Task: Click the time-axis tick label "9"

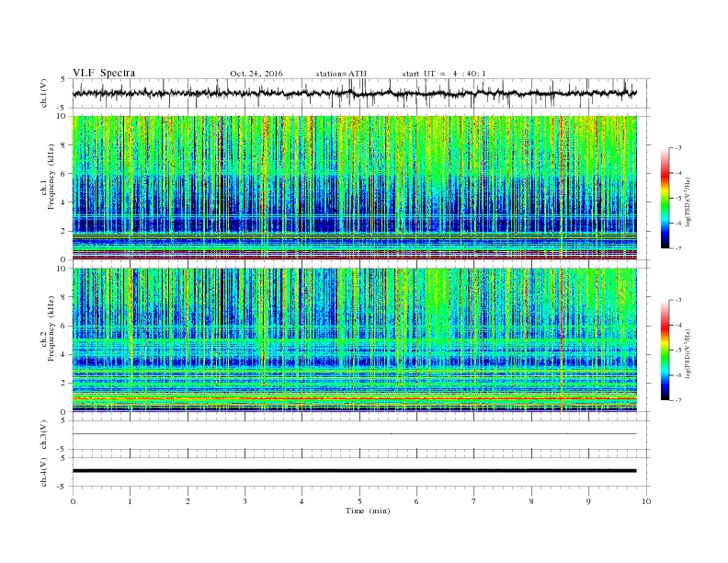Action: pyautogui.click(x=588, y=501)
